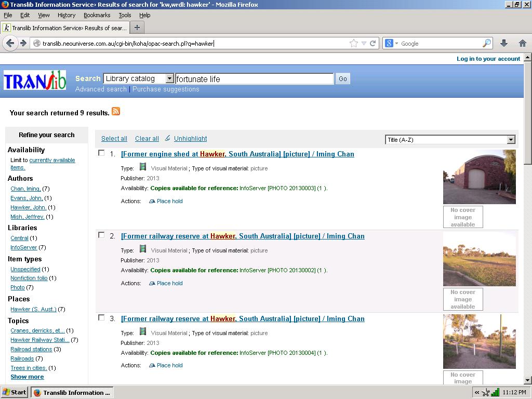532x399 pixels.
Task: Click the Google search magnifier icon
Action: [x=487, y=44]
